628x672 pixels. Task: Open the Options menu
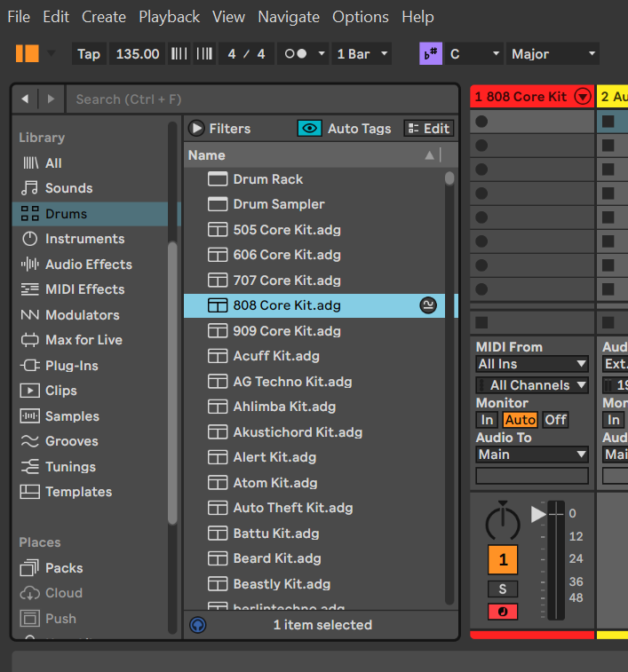(x=361, y=17)
